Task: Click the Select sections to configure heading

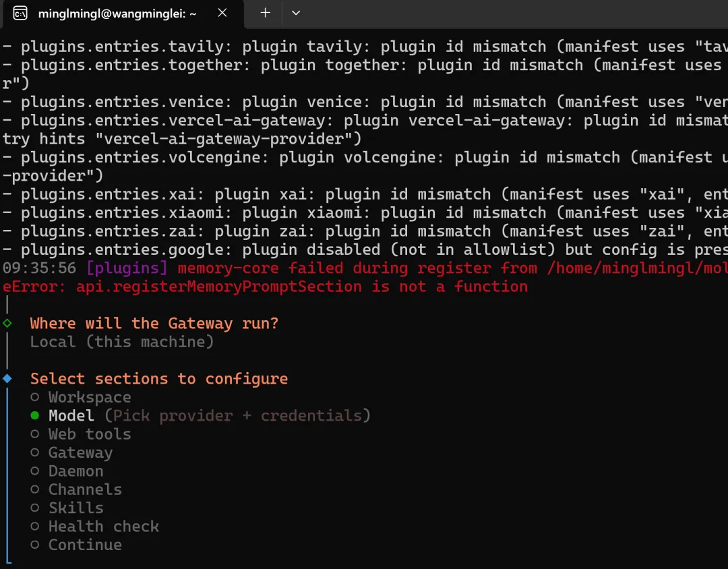Action: pos(159,379)
